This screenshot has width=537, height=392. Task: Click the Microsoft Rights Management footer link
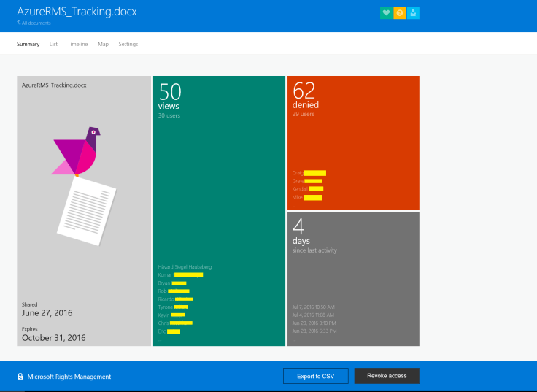pyautogui.click(x=69, y=377)
